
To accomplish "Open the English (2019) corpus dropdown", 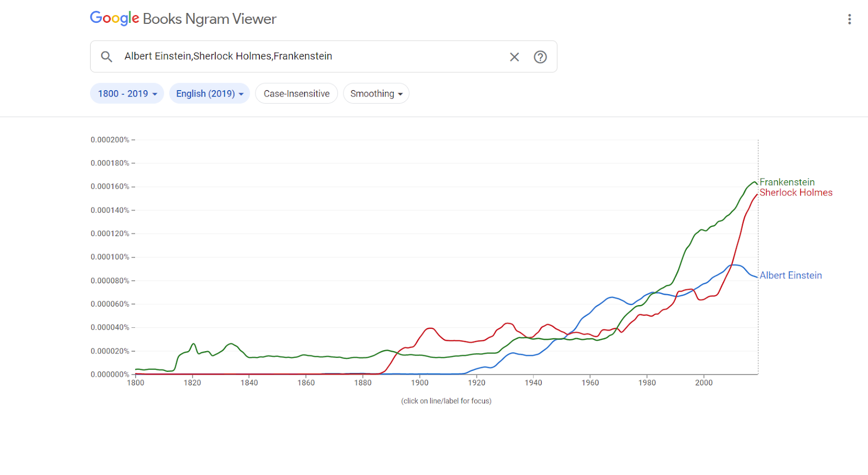I will (209, 93).
